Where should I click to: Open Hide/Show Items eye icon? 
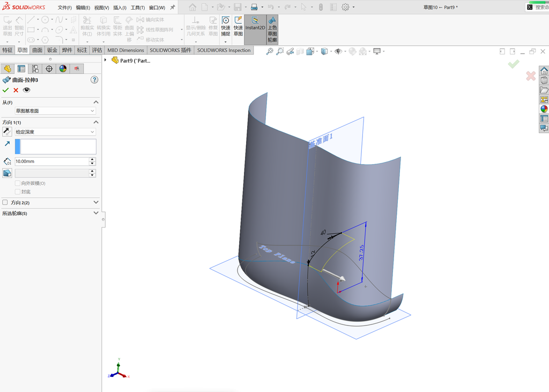pos(338,51)
